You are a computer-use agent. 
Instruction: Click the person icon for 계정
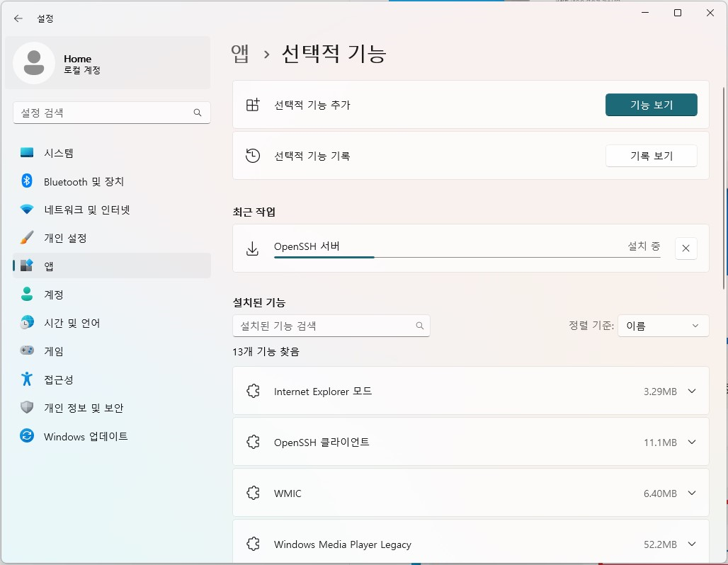click(x=27, y=294)
